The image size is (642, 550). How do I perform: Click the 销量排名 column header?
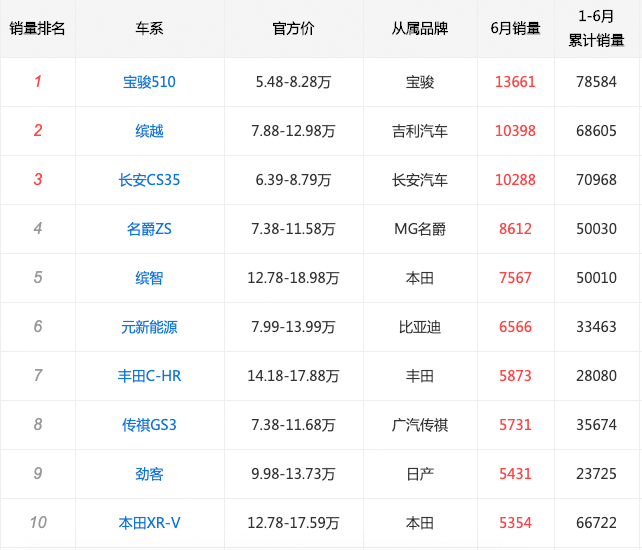pos(38,28)
